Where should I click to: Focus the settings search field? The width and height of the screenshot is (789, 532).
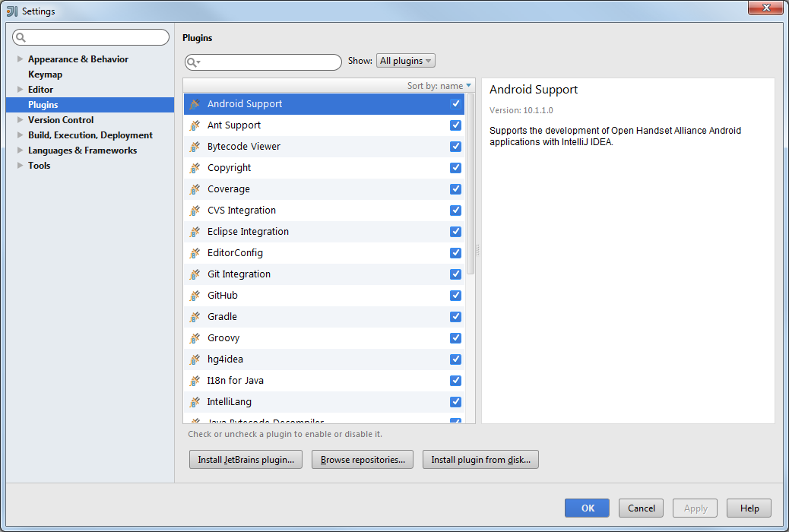click(91, 37)
